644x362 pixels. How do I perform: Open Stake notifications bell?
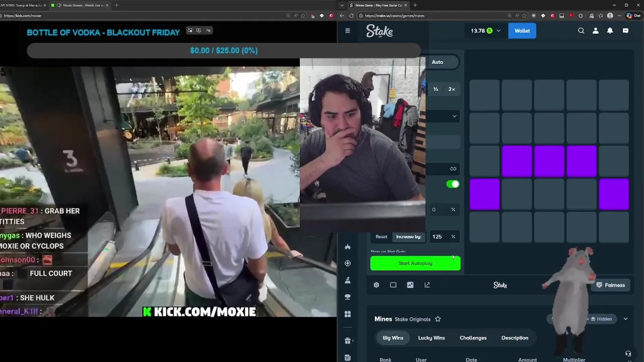pyautogui.click(x=610, y=31)
